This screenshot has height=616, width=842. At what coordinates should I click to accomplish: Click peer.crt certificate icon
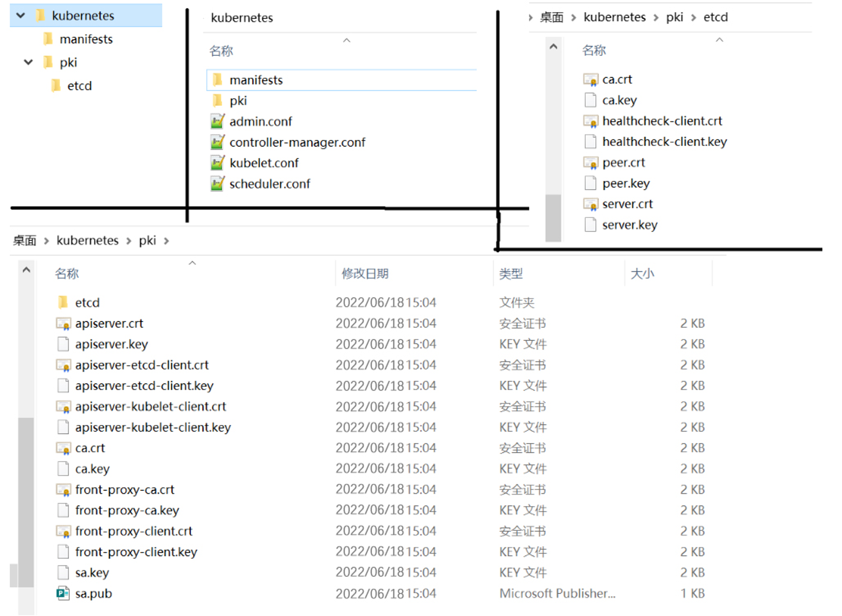(x=591, y=163)
